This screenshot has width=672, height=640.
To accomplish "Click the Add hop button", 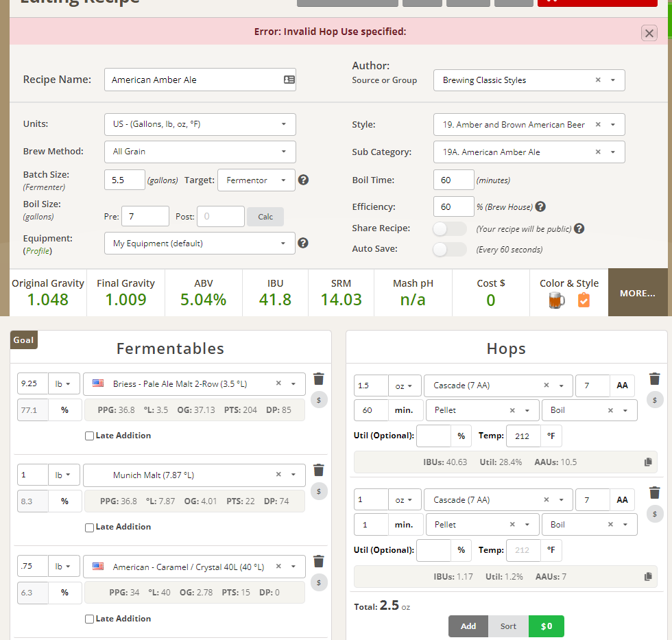I will coord(468,626).
